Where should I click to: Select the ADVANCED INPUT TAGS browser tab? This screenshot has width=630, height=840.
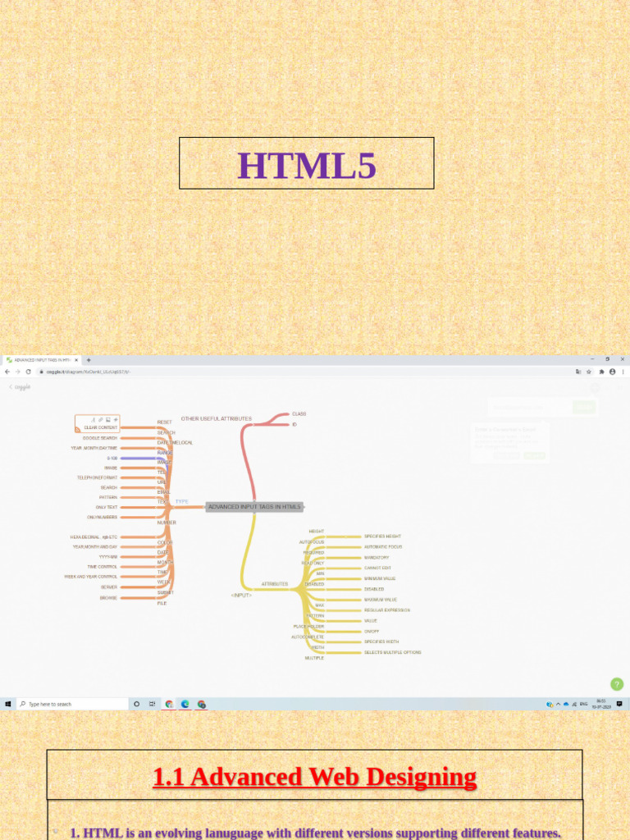pos(42,360)
